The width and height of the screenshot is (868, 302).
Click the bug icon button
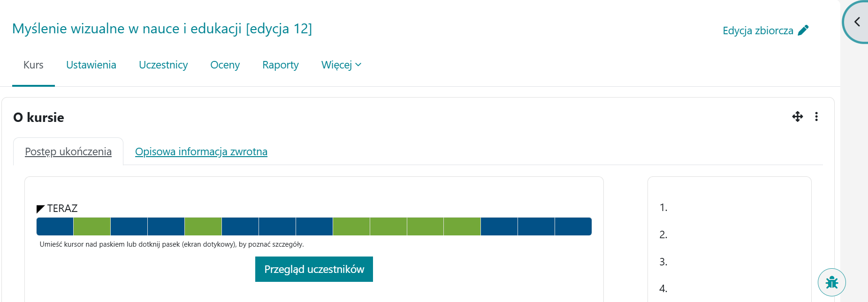[x=831, y=282]
